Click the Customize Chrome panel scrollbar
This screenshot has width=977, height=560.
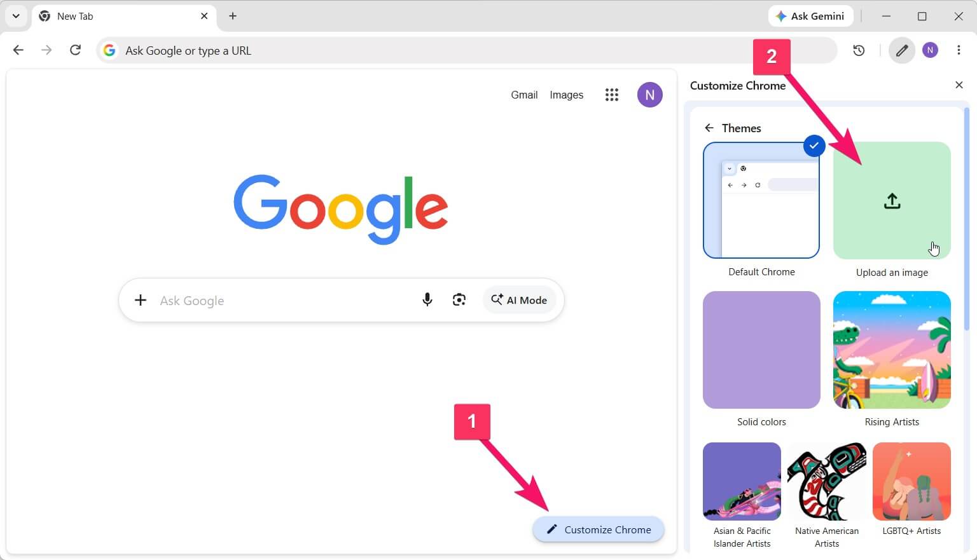[967, 219]
